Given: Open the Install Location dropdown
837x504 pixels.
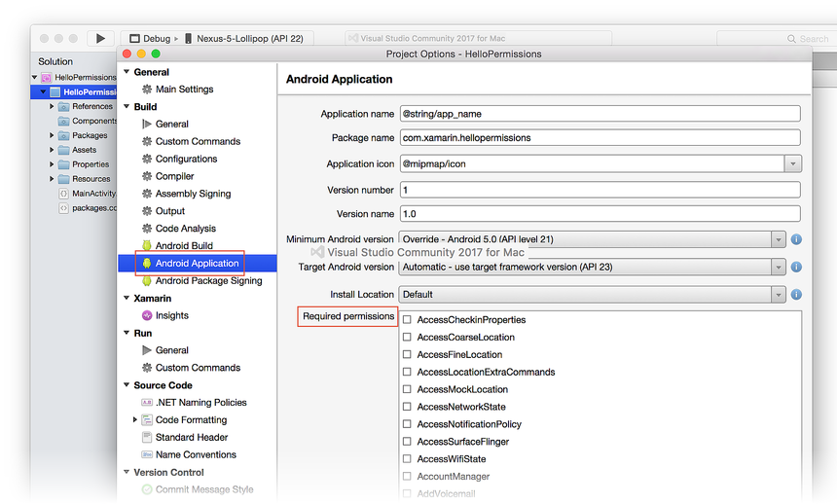Looking at the screenshot, I should point(778,294).
